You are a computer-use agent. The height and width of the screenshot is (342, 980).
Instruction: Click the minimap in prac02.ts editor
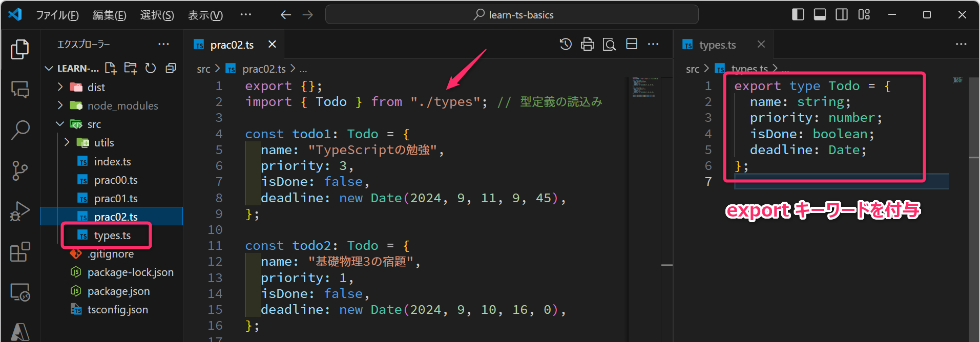click(x=644, y=88)
